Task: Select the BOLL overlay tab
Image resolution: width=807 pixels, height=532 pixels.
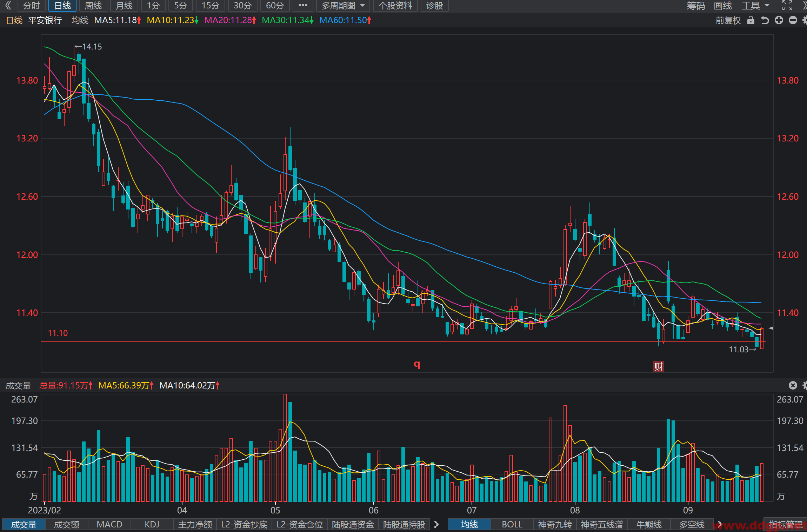Action: point(512,524)
